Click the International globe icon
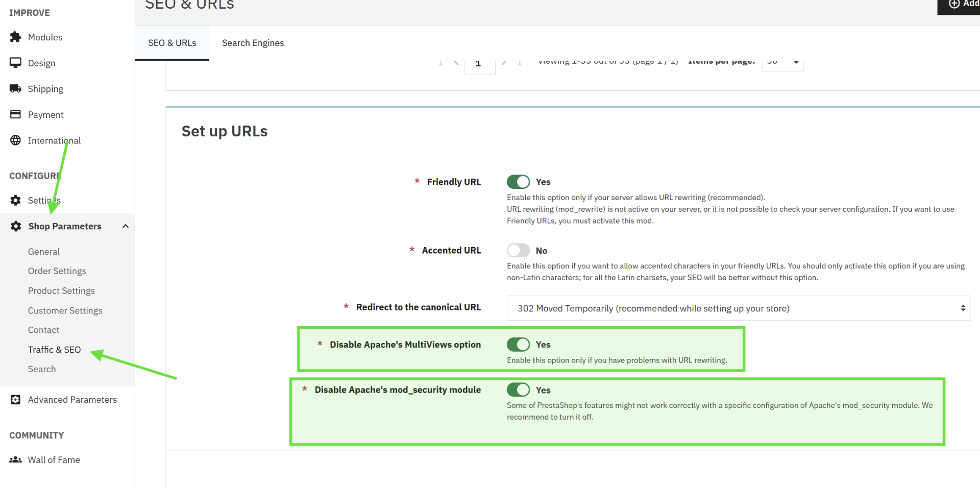The image size is (980, 488). (x=15, y=140)
